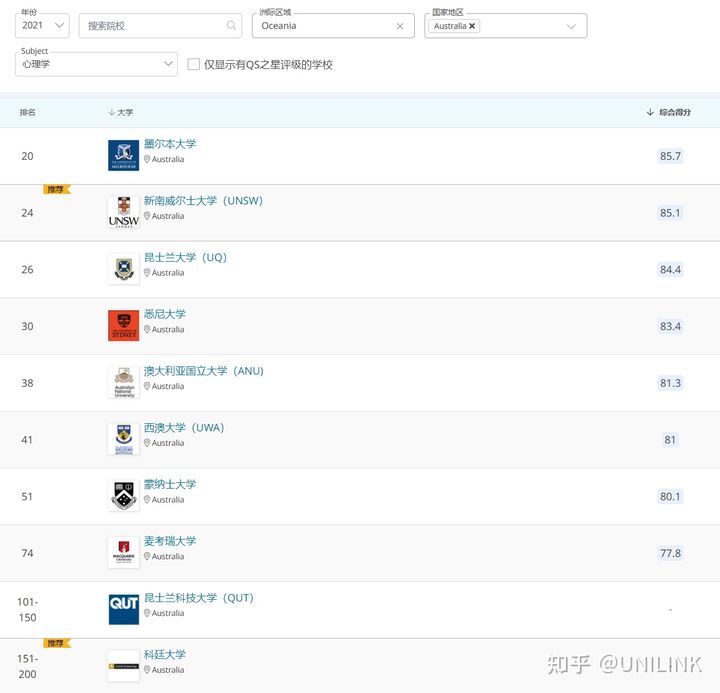Image resolution: width=720 pixels, height=693 pixels.
Task: Click the UNSW logo
Action: point(124,212)
